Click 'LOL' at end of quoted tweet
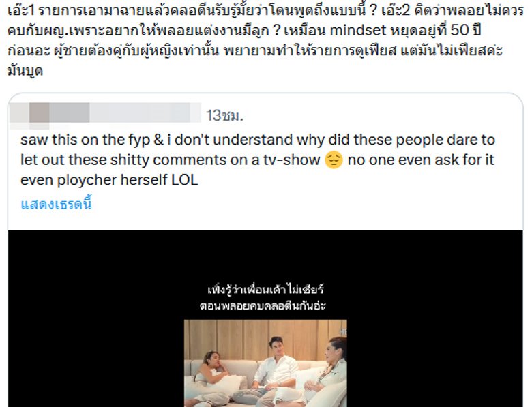The width and height of the screenshot is (532, 407). click(184, 180)
